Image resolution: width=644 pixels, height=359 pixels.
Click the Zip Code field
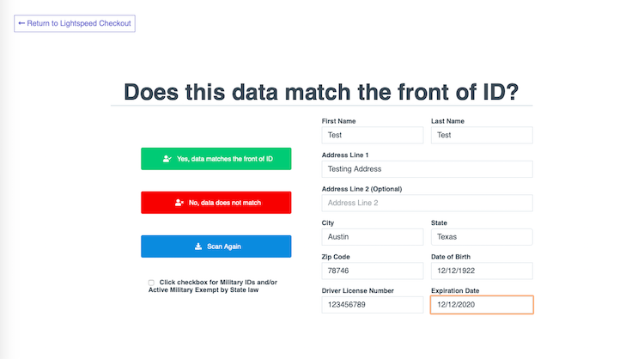(373, 271)
